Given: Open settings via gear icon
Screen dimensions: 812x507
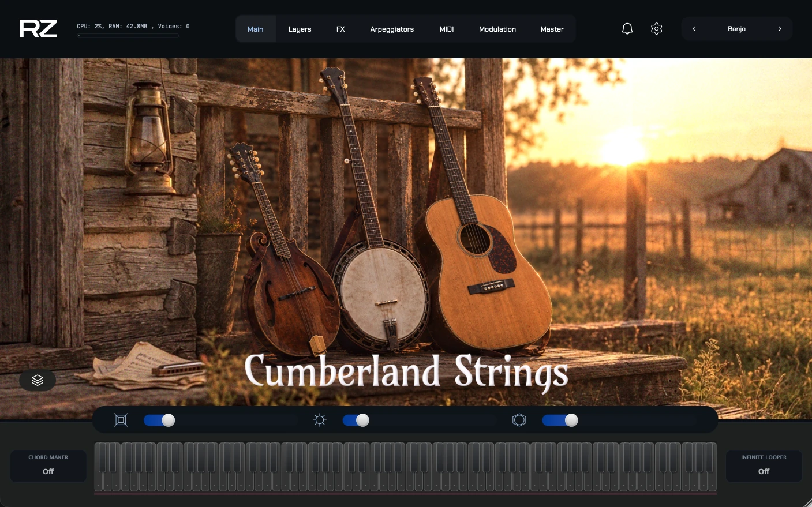Looking at the screenshot, I should (x=656, y=29).
